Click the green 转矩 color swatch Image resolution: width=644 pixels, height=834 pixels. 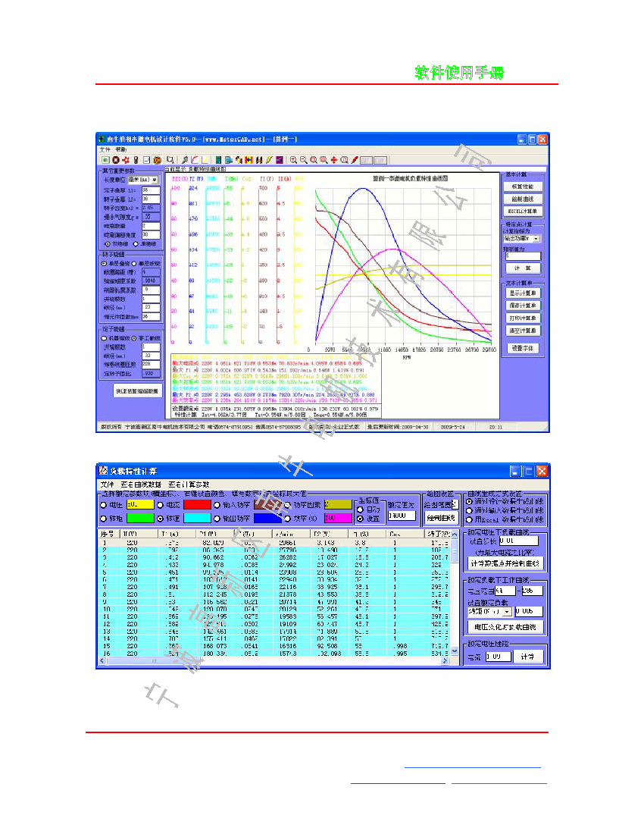click(139, 519)
